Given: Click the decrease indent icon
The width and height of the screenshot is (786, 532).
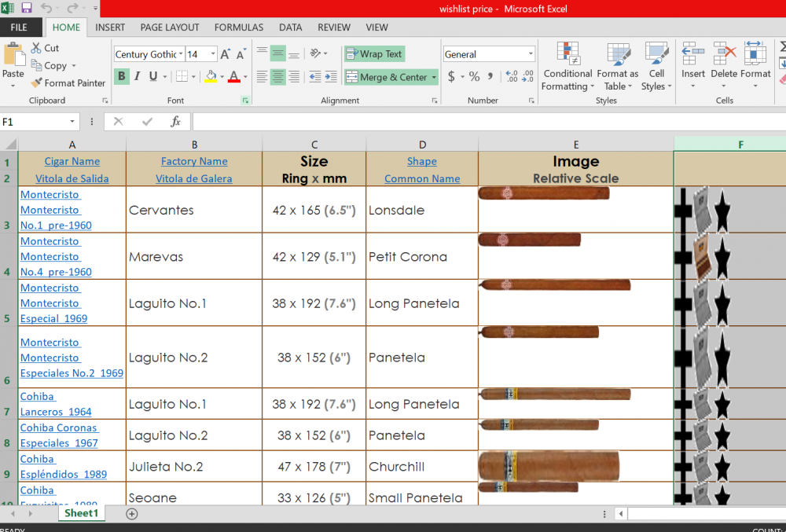Looking at the screenshot, I should (x=315, y=77).
